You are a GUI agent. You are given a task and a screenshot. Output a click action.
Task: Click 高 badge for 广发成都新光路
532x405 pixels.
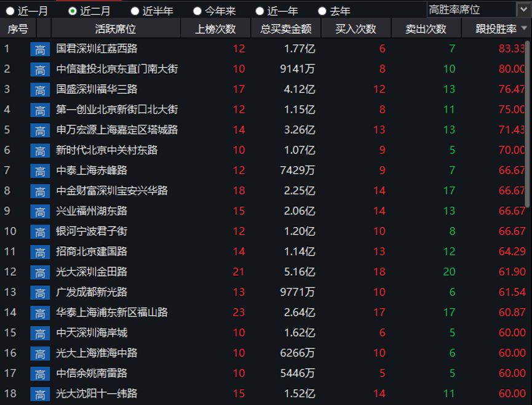coord(40,292)
